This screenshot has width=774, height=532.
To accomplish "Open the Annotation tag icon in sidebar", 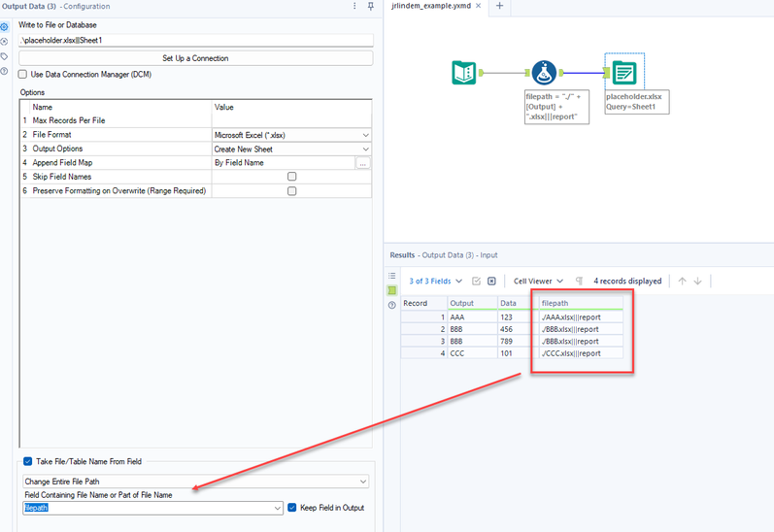I will pos(5,56).
